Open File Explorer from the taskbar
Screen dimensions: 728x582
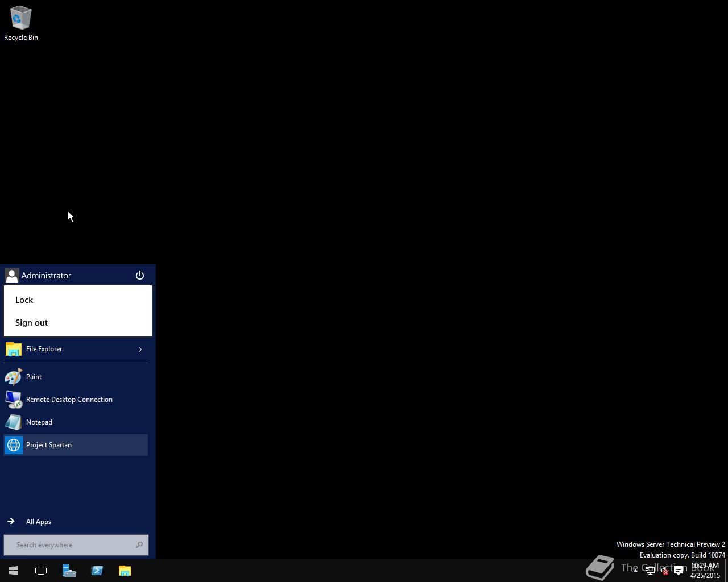(x=125, y=571)
